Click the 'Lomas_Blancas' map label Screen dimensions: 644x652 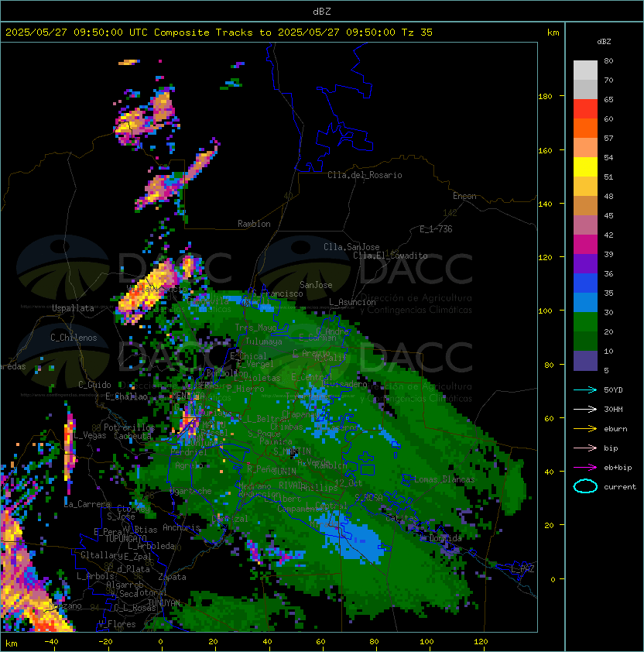click(x=444, y=479)
